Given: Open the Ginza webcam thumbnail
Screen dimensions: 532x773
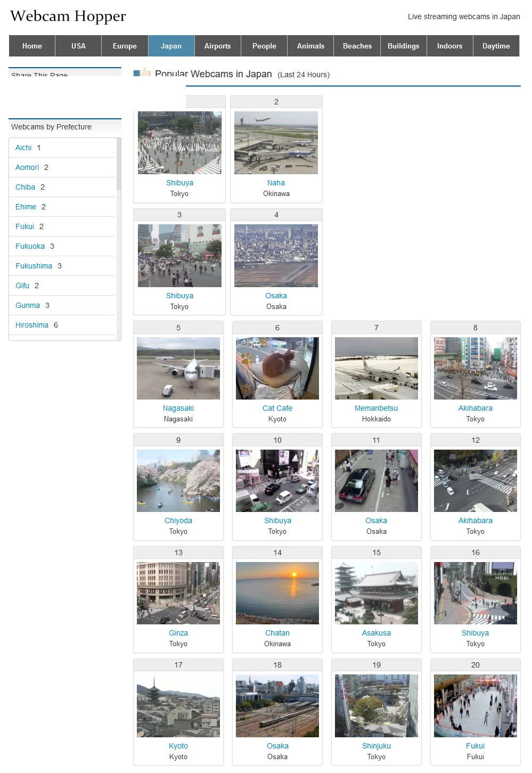Looking at the screenshot, I should [x=178, y=593].
